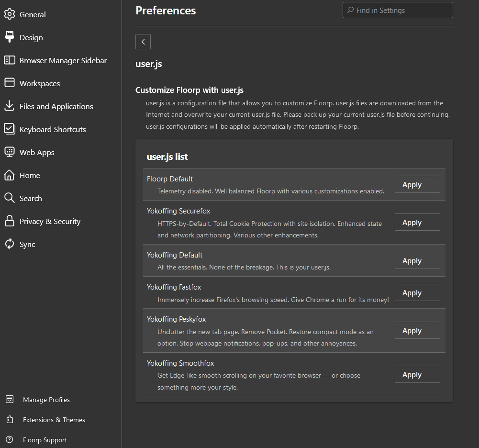Open Floorp Support help link
This screenshot has width=479, height=448.
tap(45, 440)
